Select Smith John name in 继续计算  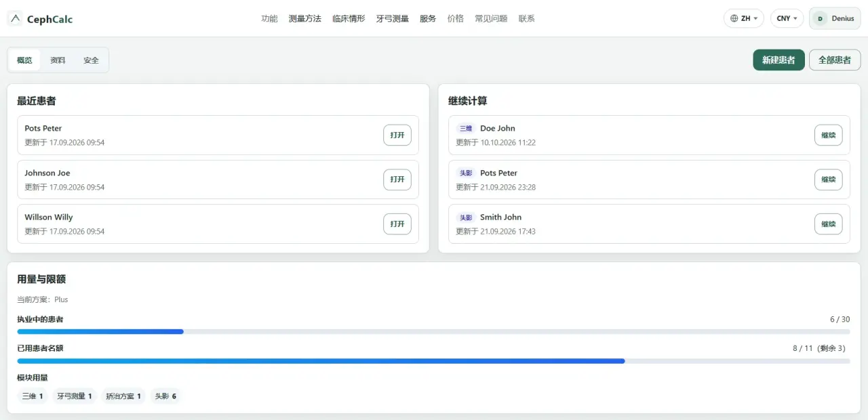pyautogui.click(x=501, y=217)
